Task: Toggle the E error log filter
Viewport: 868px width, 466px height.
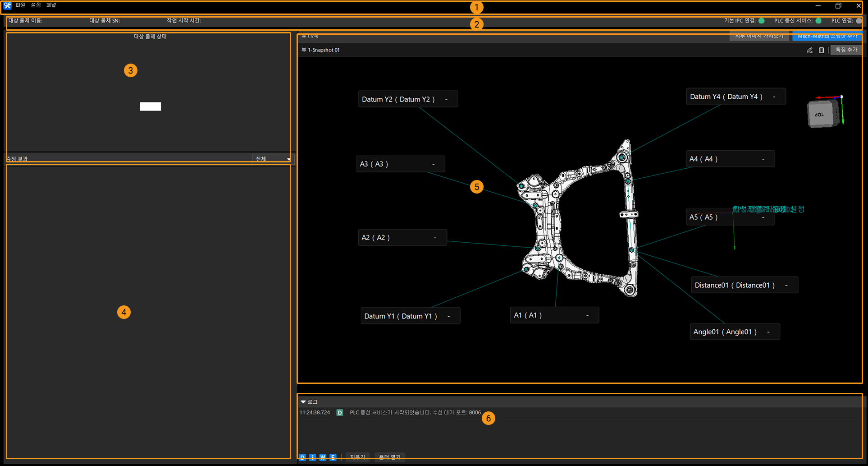Action: [x=333, y=457]
